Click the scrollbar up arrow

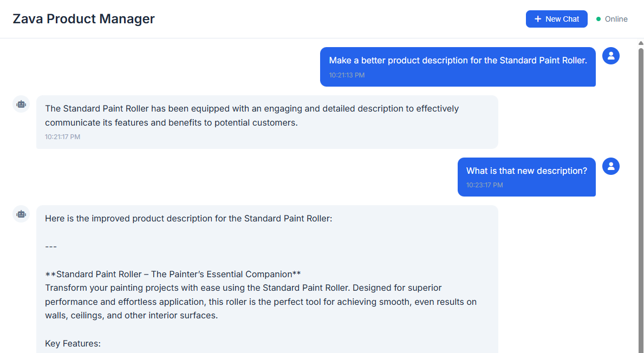pyautogui.click(x=641, y=43)
